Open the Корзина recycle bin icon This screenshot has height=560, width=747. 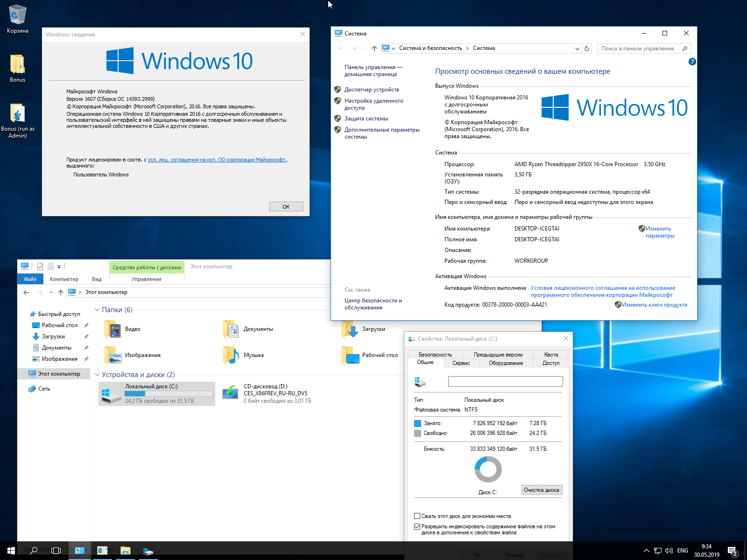tap(18, 19)
